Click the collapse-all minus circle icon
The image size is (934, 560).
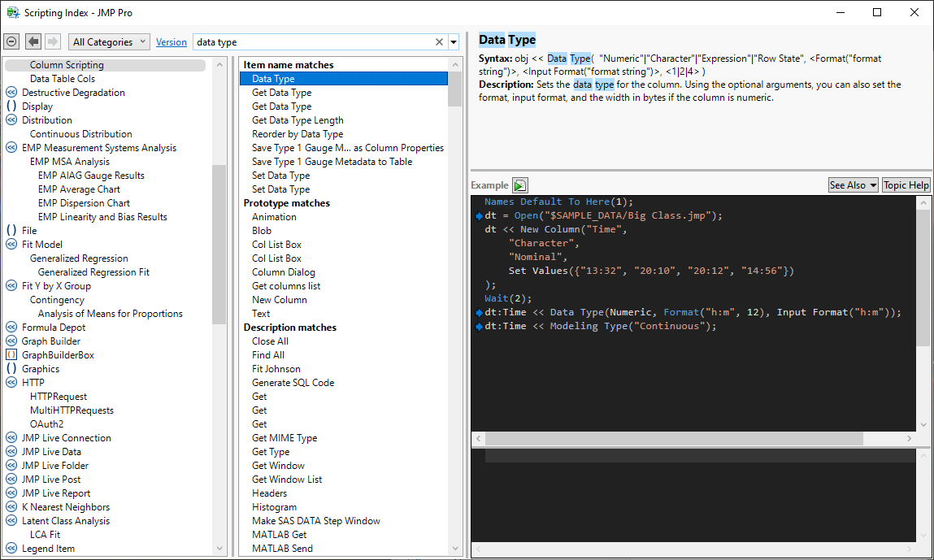click(11, 41)
